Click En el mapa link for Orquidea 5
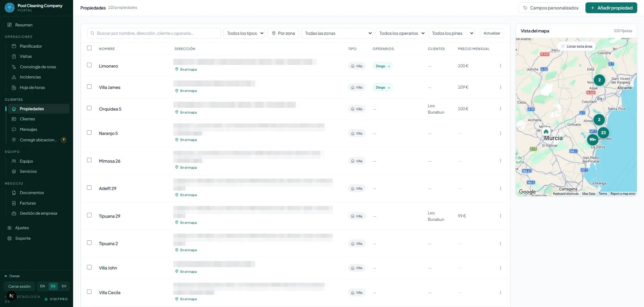The width and height of the screenshot is (644, 307). (x=186, y=112)
